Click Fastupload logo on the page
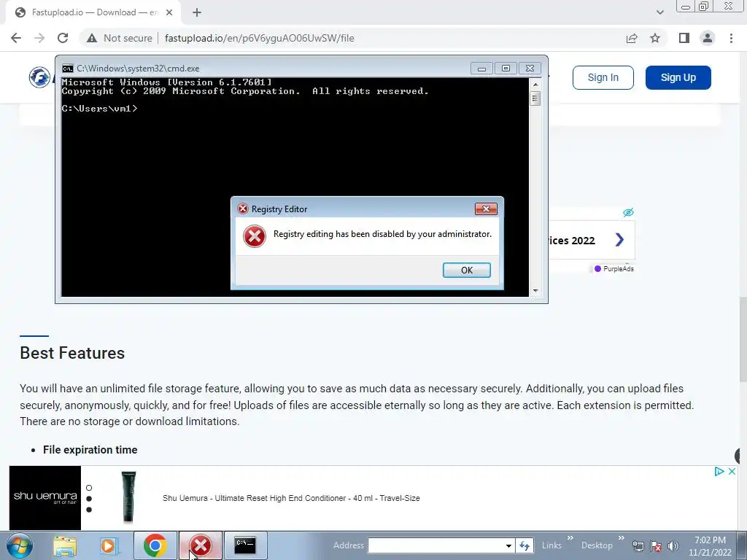Viewport: 747px width, 560px height. tap(39, 77)
